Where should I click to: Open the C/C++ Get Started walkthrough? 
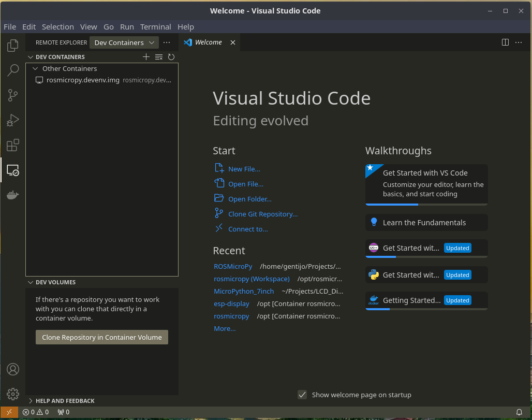coord(426,249)
